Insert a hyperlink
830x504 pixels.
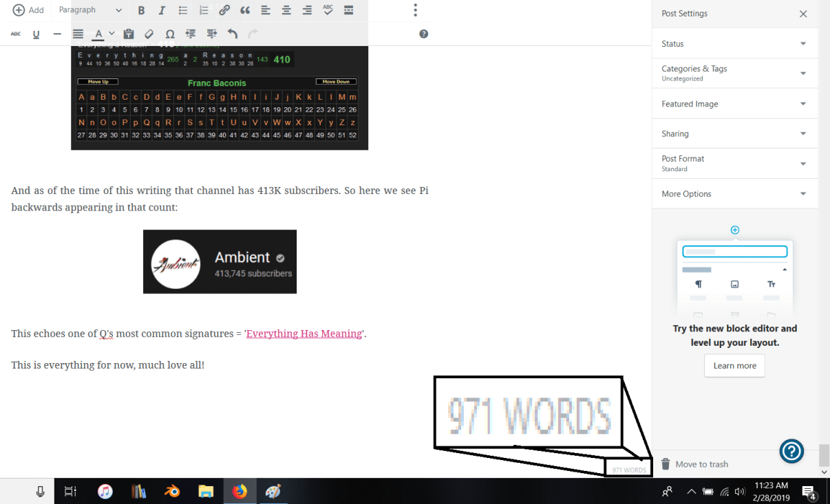[224, 10]
